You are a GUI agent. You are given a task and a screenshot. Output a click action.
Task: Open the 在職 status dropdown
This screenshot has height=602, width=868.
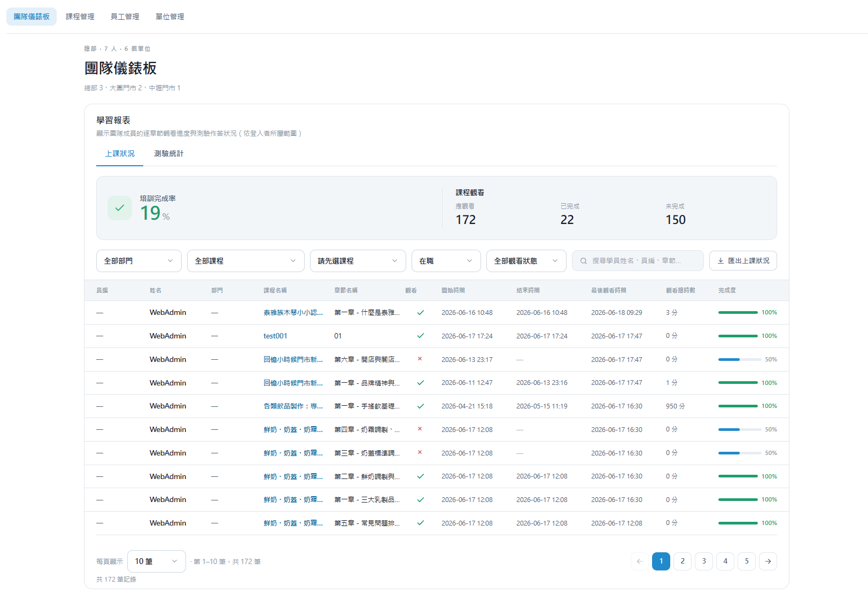pos(446,261)
